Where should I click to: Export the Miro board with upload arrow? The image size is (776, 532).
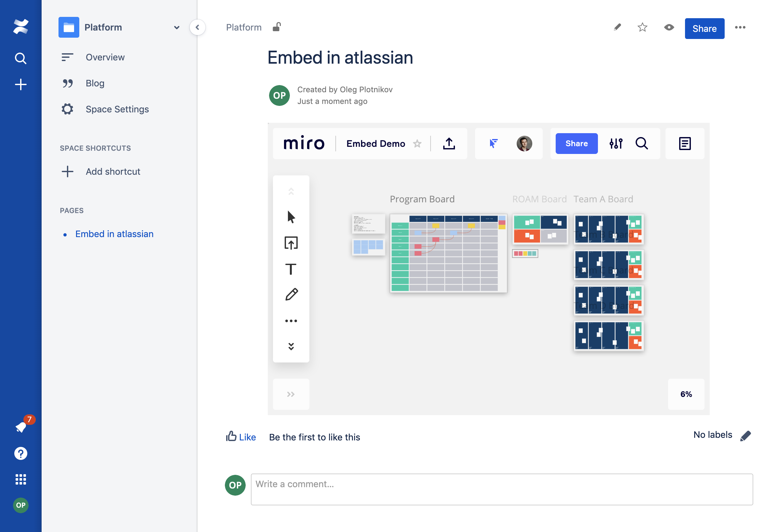pos(449,144)
